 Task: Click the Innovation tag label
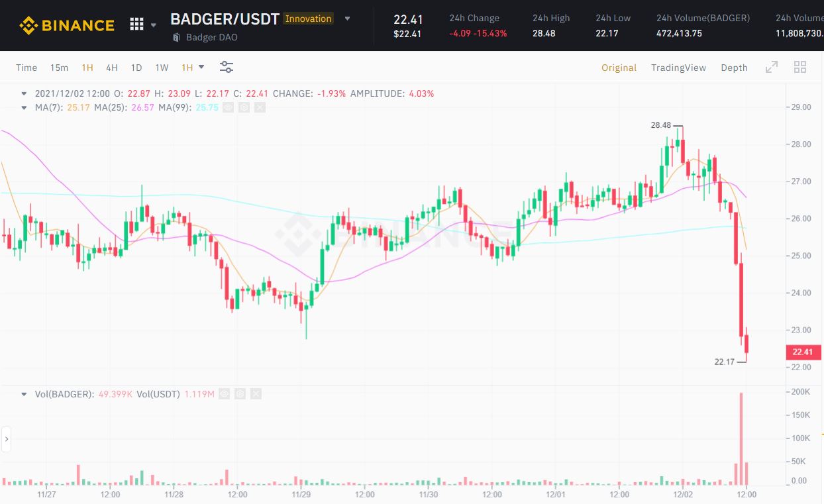coord(308,19)
